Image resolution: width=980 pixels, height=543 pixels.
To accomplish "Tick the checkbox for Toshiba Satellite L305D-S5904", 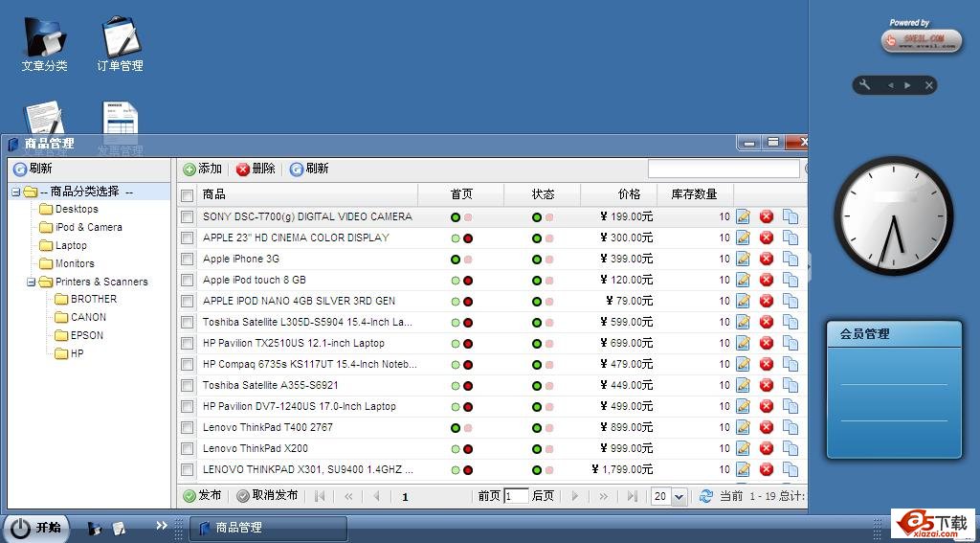I will (x=187, y=322).
